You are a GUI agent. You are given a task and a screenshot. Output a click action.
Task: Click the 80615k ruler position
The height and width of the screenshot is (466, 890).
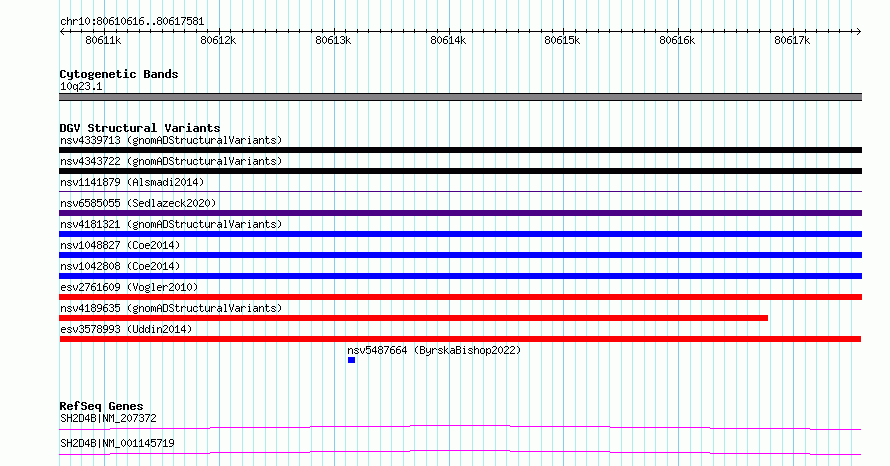coord(562,40)
